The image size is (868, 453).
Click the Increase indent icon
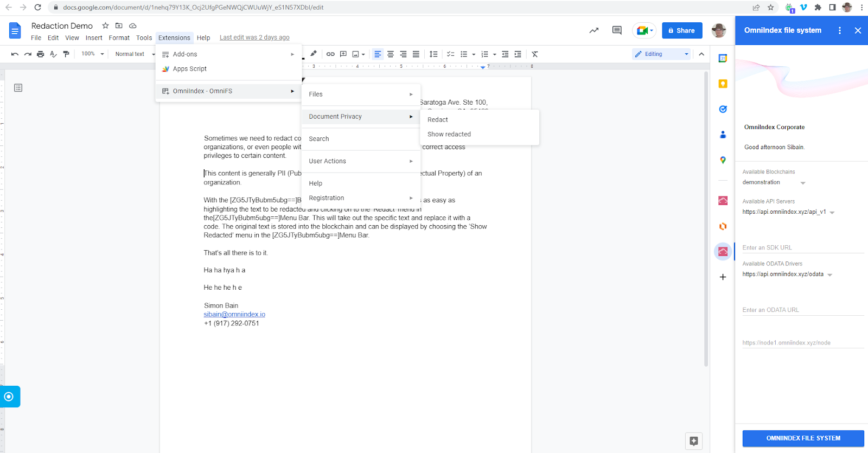518,54
